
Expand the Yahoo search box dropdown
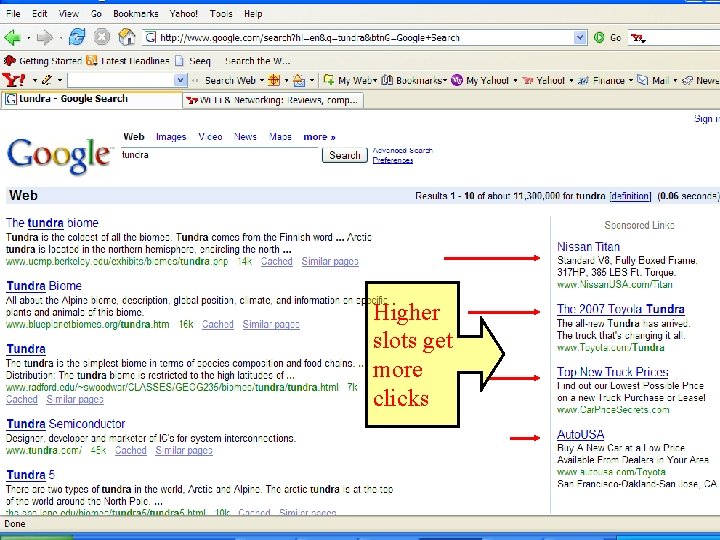click(x=181, y=80)
